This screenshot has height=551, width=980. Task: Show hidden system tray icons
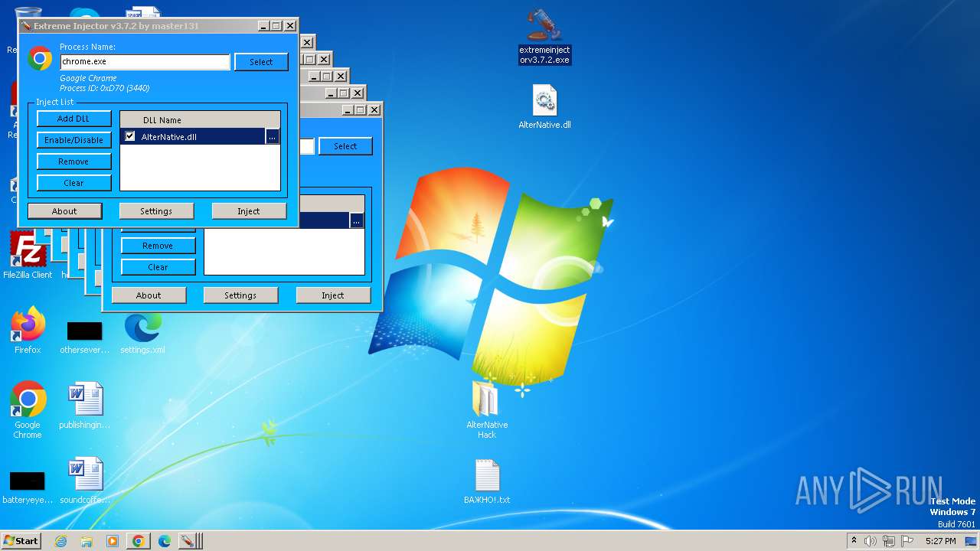[854, 541]
